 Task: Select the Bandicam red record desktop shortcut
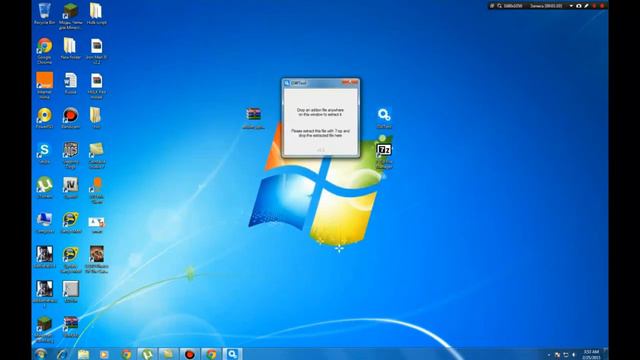pyautogui.click(x=71, y=118)
